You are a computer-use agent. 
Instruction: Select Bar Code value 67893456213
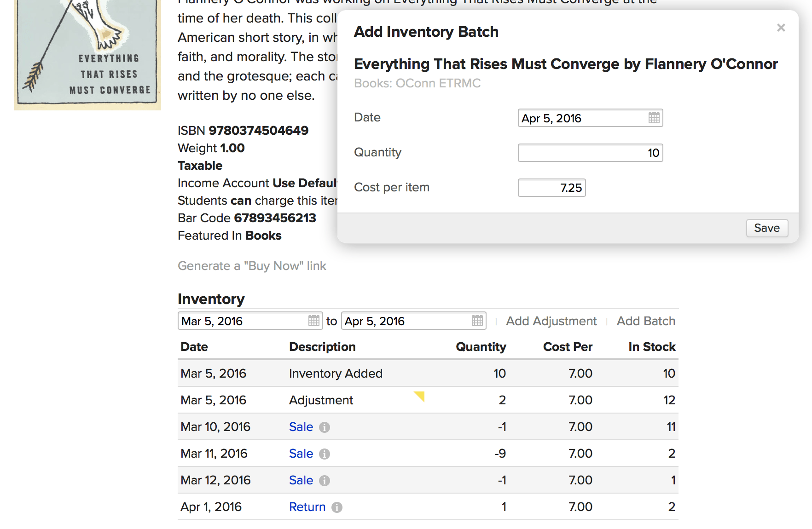275,218
